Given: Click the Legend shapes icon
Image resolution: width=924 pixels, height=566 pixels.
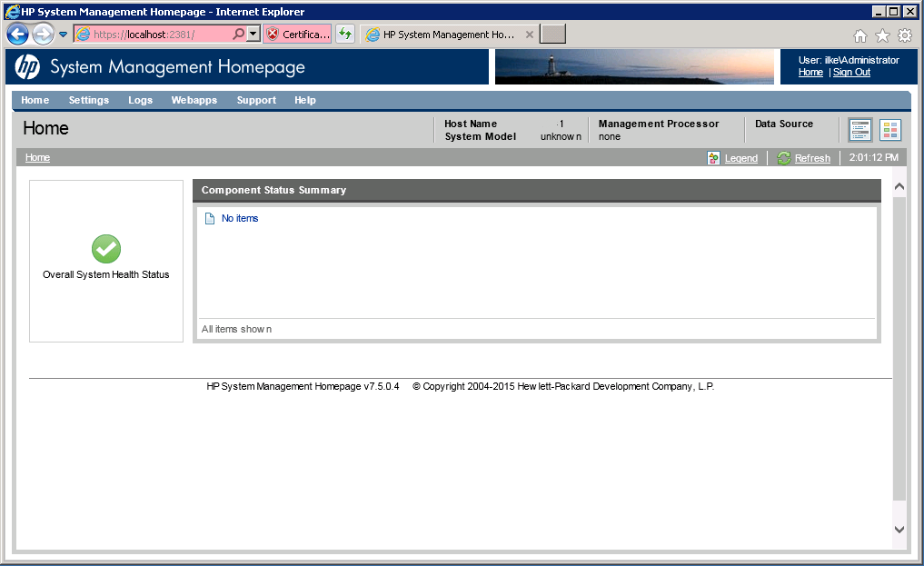Looking at the screenshot, I should tap(713, 158).
